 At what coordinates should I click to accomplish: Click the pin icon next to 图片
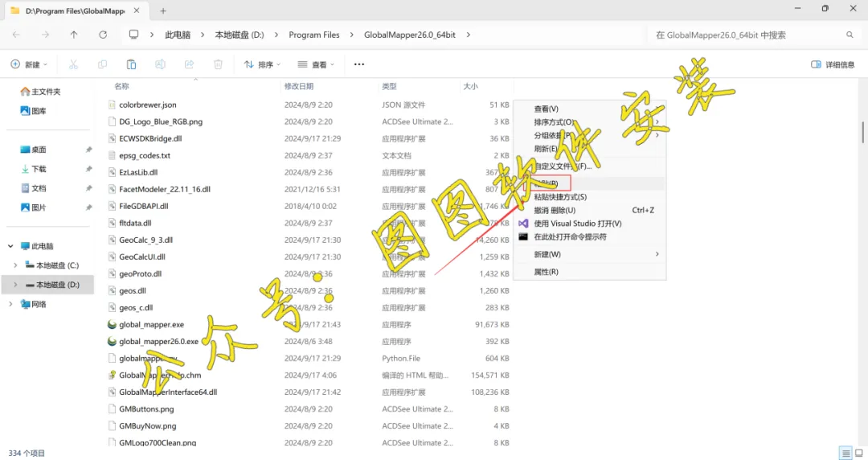point(88,207)
